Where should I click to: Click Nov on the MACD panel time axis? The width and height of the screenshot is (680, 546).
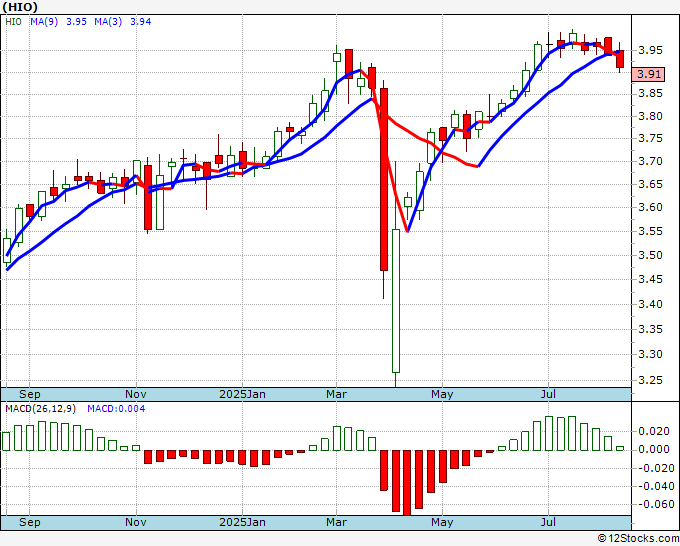tap(136, 522)
